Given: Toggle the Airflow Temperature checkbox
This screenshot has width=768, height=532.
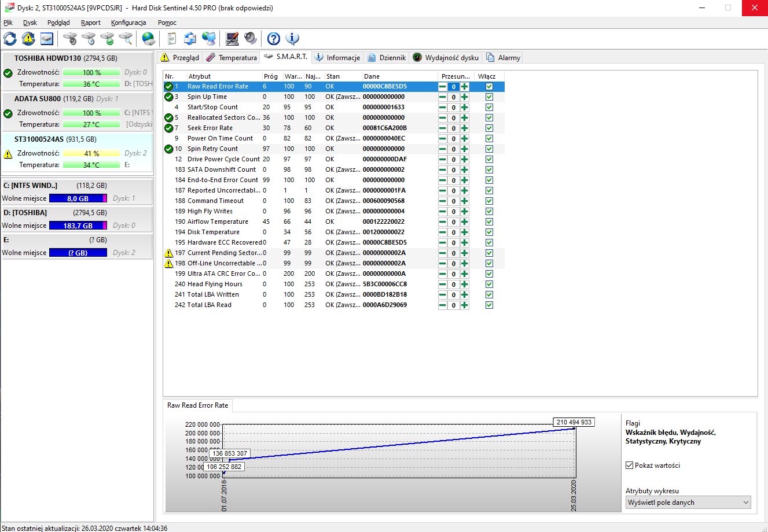Looking at the screenshot, I should 489,222.
